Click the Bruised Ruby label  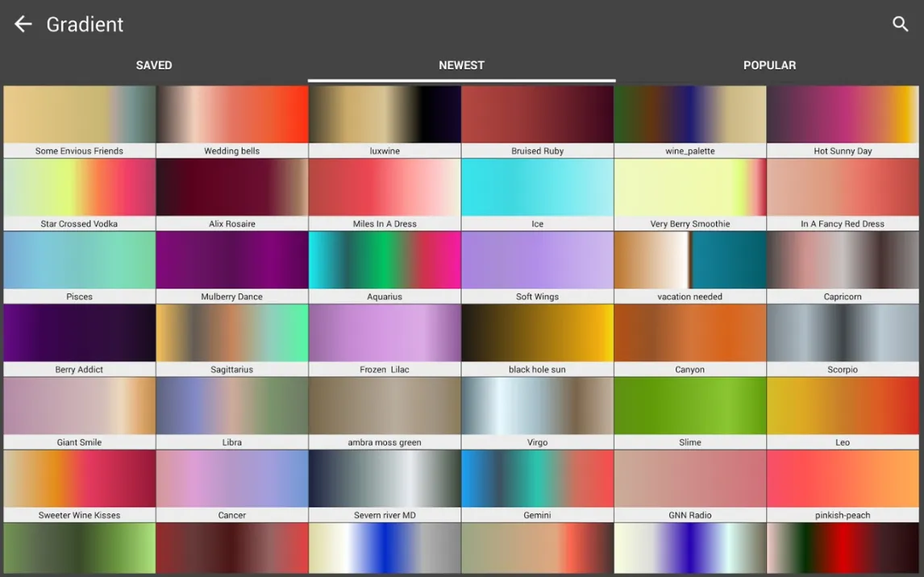[x=537, y=151]
